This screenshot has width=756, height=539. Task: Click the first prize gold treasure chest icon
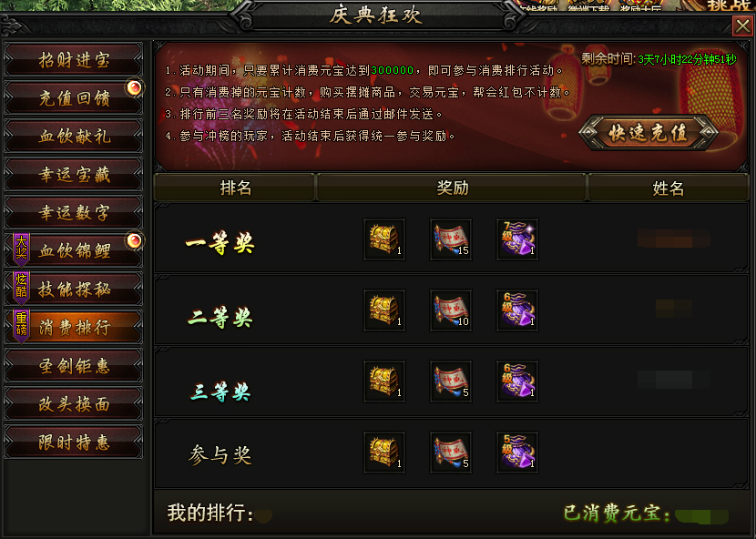coord(384,239)
